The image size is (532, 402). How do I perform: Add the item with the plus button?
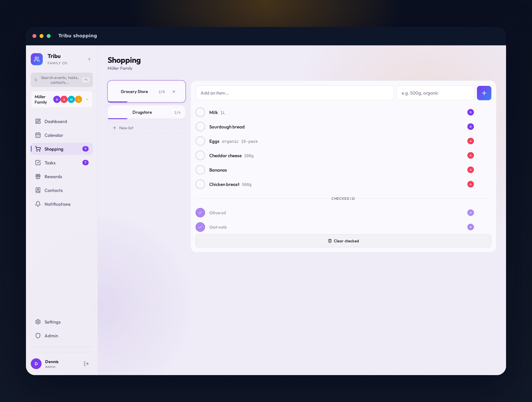coord(484,93)
